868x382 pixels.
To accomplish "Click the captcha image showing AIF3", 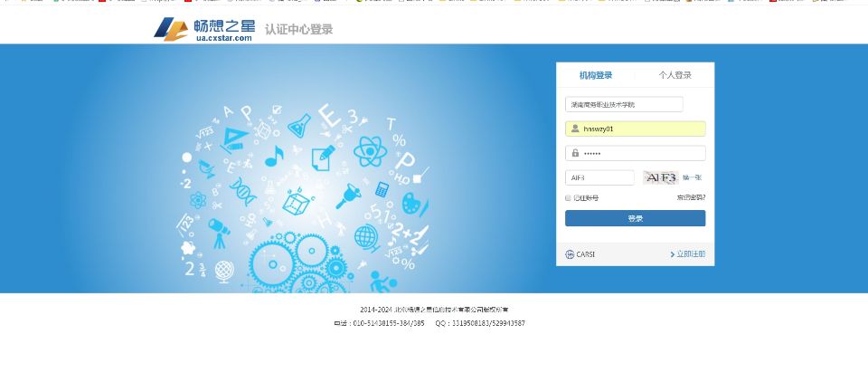I will tap(660, 177).
